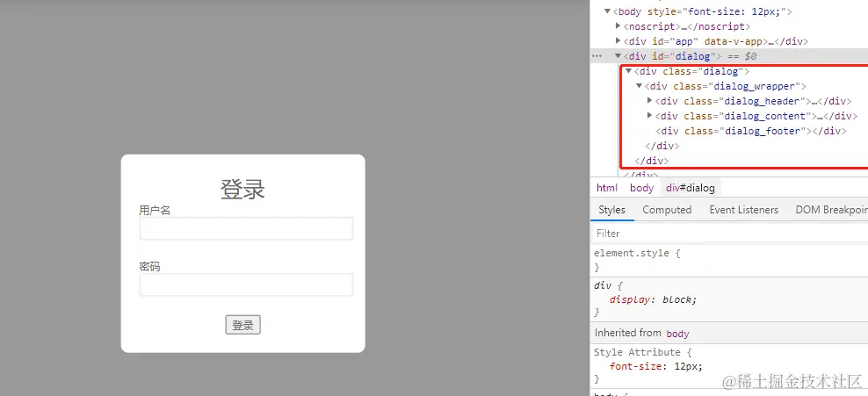Expand the dialog_content node
This screenshot has height=396, width=868.
pyautogui.click(x=650, y=116)
